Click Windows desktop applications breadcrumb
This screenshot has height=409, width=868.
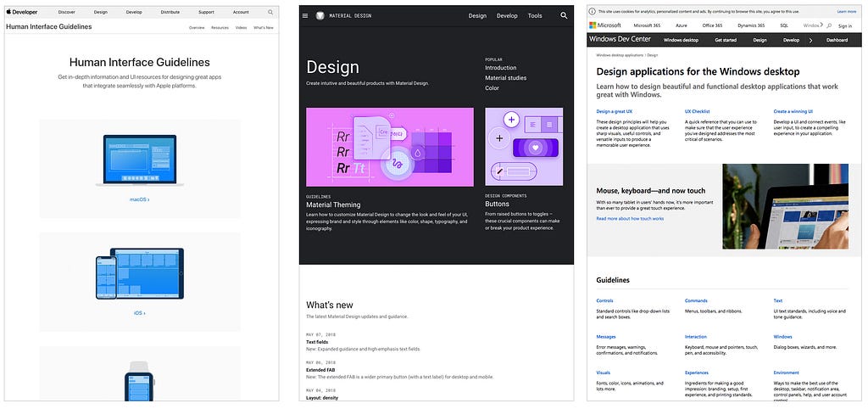[x=620, y=55]
